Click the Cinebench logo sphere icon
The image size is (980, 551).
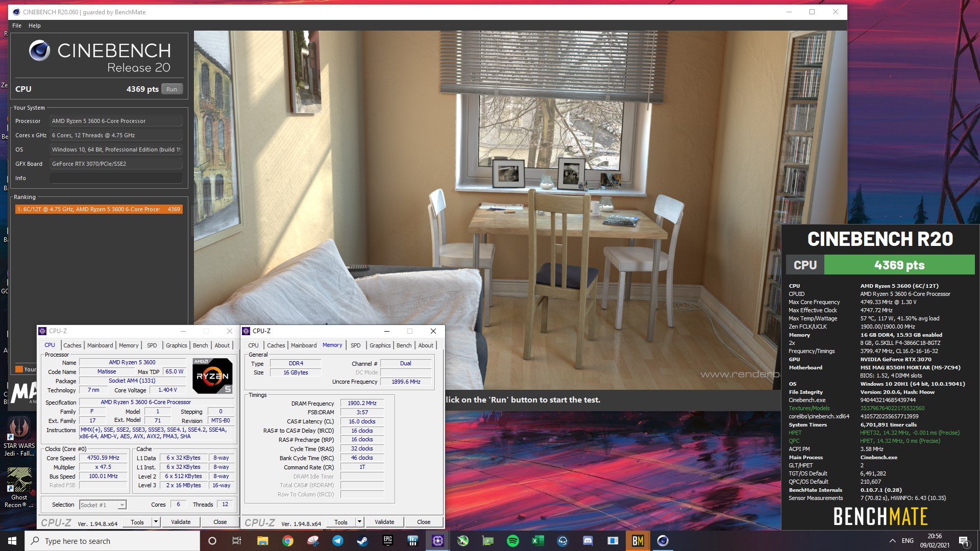[39, 51]
